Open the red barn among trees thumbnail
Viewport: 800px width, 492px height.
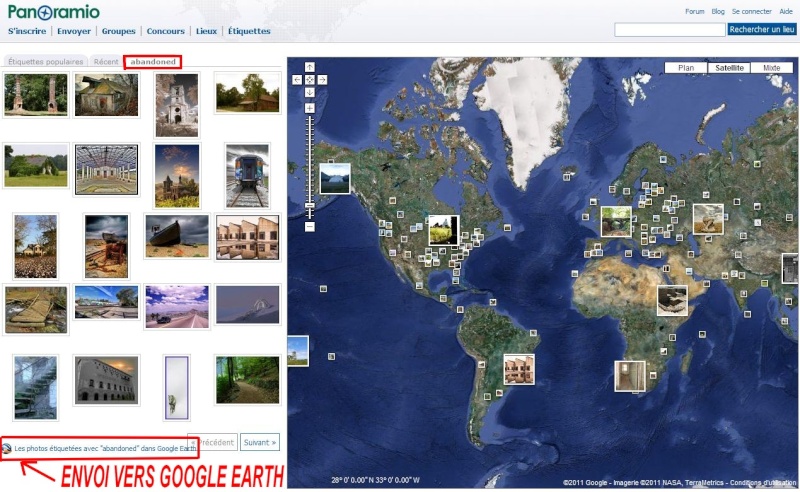point(247,92)
